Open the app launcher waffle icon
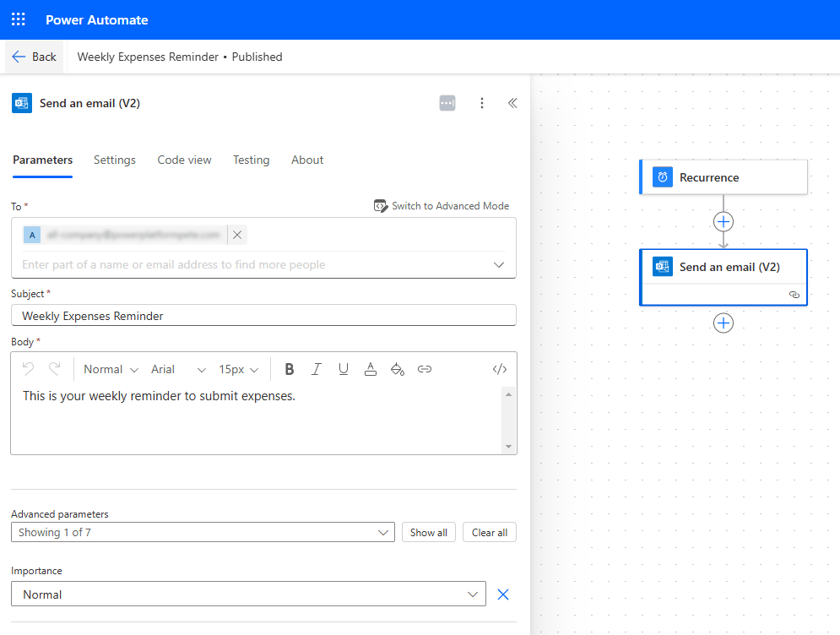 pos(18,19)
